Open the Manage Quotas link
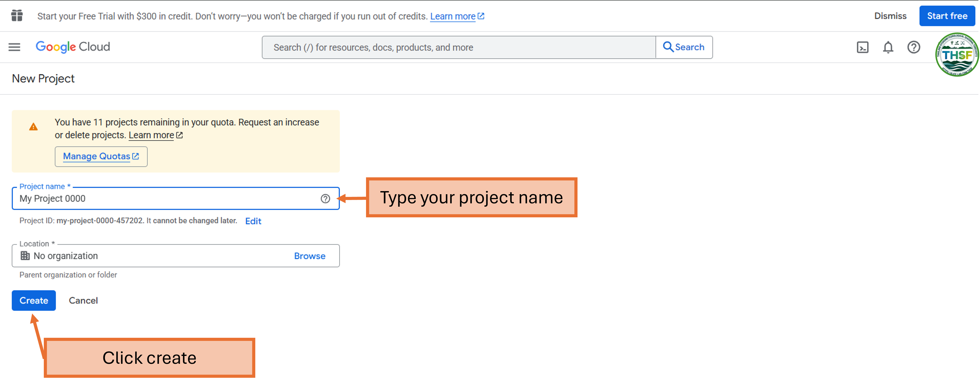This screenshot has width=980, height=380. click(x=101, y=157)
